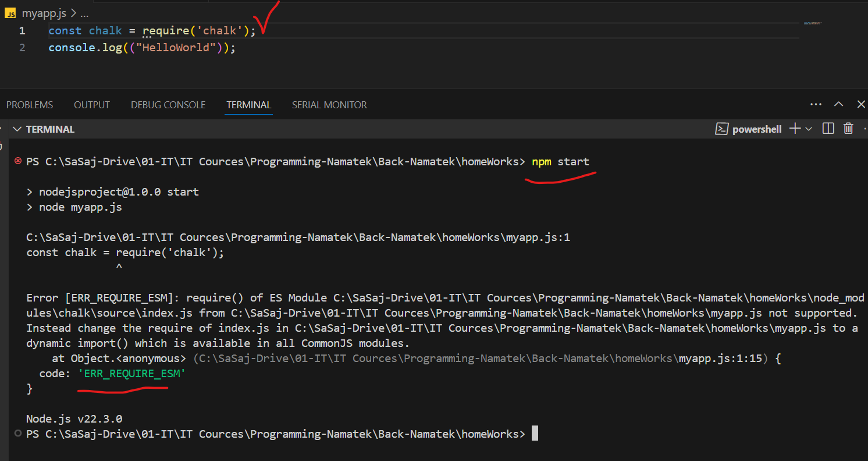This screenshot has width=868, height=461.
Task: Click 'nodejsproject@1.0.0 start' output line
Action: tap(119, 192)
